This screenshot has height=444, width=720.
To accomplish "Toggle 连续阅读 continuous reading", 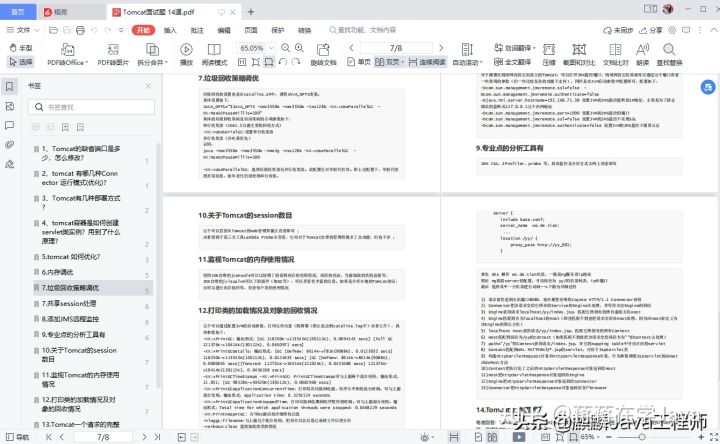I will pos(427,62).
